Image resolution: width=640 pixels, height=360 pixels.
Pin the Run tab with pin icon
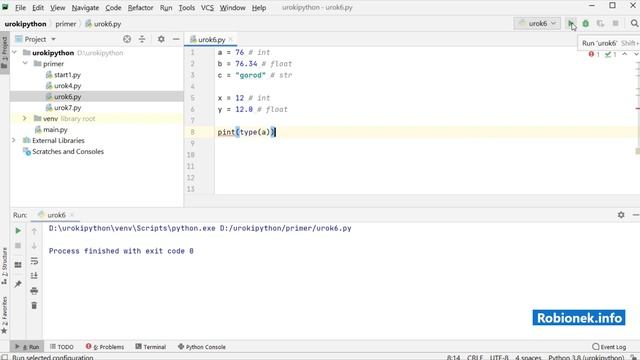18,284
